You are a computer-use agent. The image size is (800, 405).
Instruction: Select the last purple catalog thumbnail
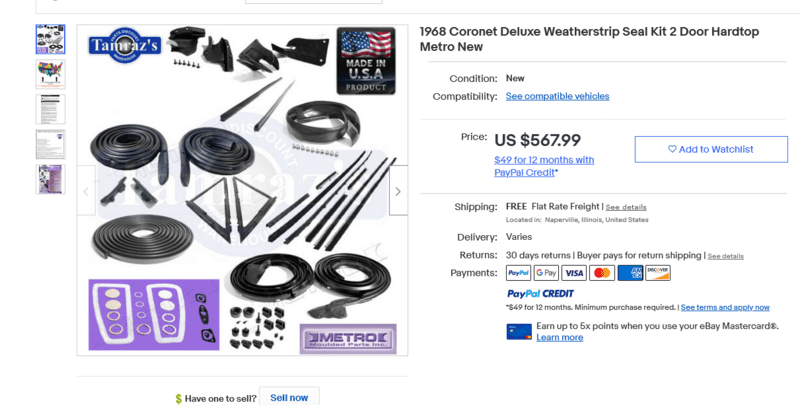click(51, 179)
